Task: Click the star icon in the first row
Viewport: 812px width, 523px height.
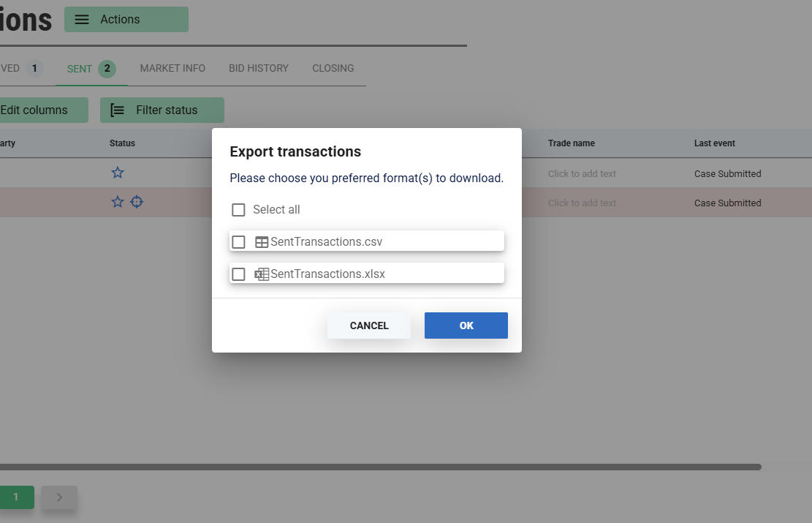Action: point(118,173)
